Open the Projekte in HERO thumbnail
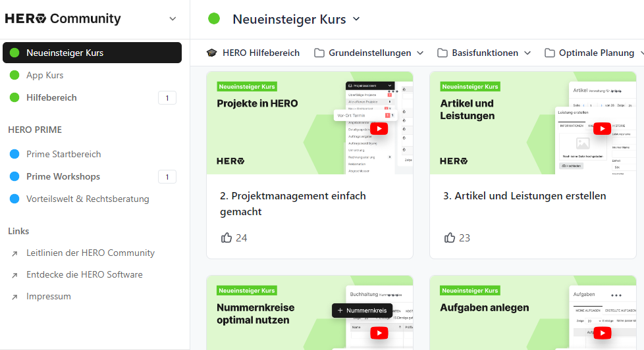Viewport: 644px width, 350px height. (309, 123)
